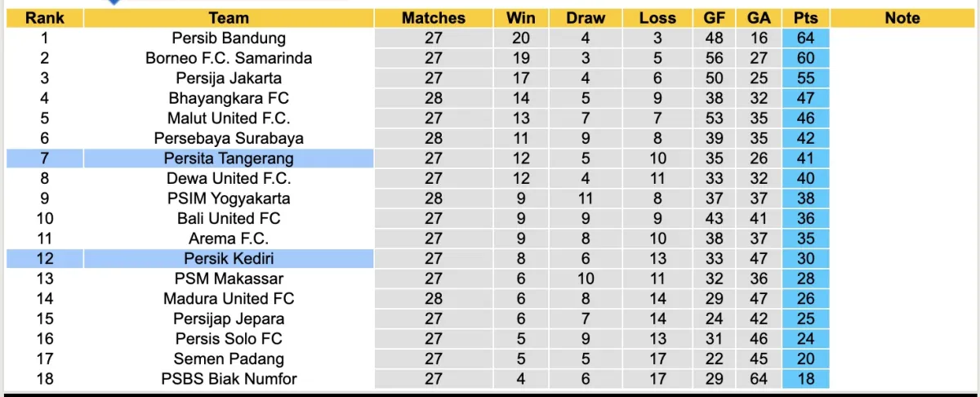Viewport: 980px width, 397px height.
Task: Click rank number 7 cell
Action: click(x=44, y=158)
